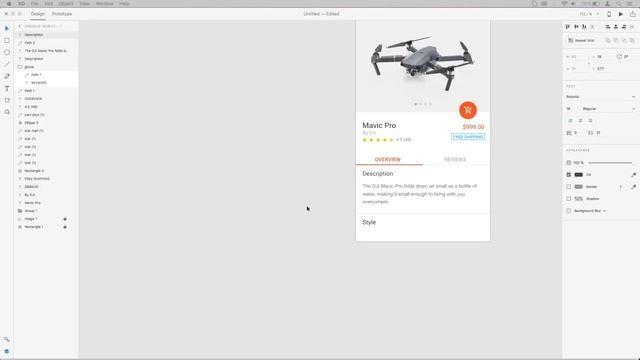The width and height of the screenshot is (640, 360).
Task: Click the lock dot on Rectangle 1 layer
Action: [x=65, y=227]
